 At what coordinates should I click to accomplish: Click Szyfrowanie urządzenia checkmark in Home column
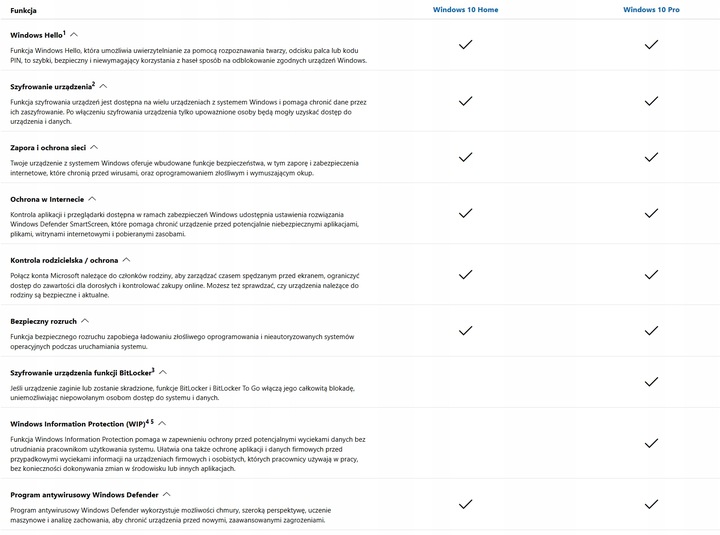click(465, 101)
